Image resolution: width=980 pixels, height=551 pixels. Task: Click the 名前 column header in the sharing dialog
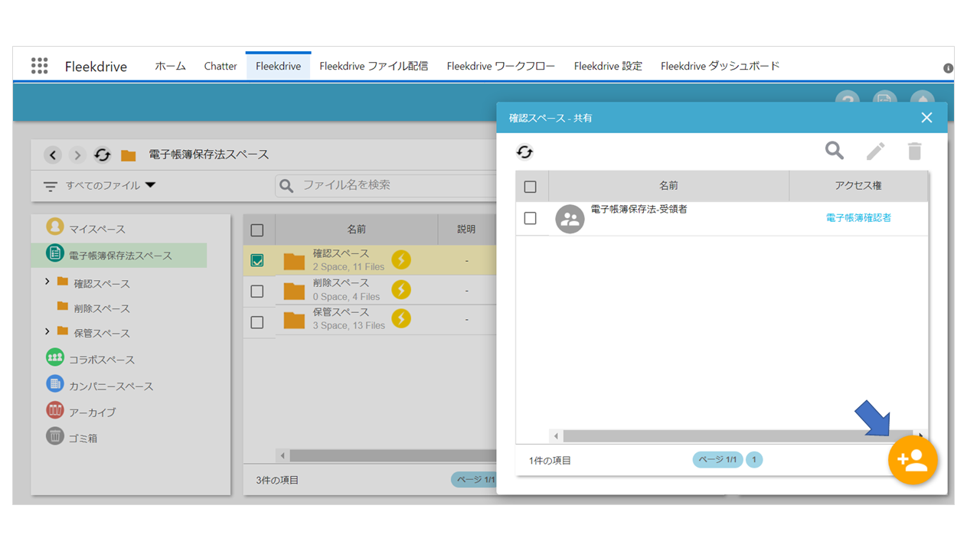[668, 186]
